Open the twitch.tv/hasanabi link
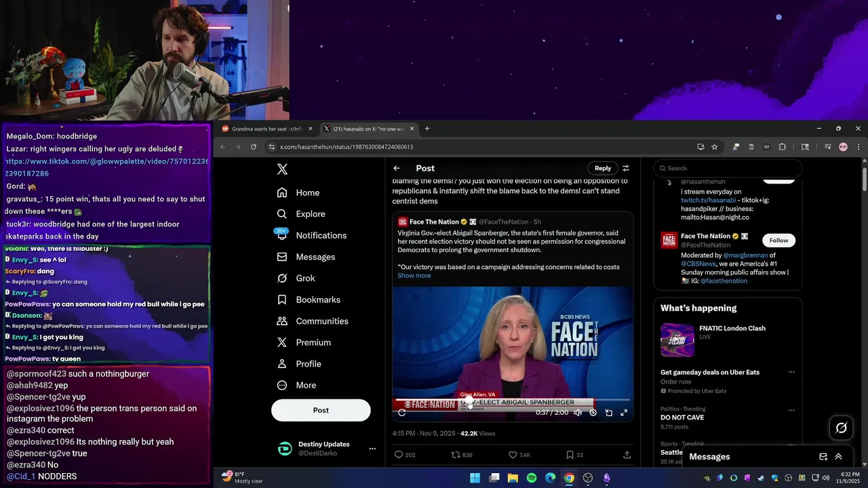The width and height of the screenshot is (868, 488). point(709,201)
